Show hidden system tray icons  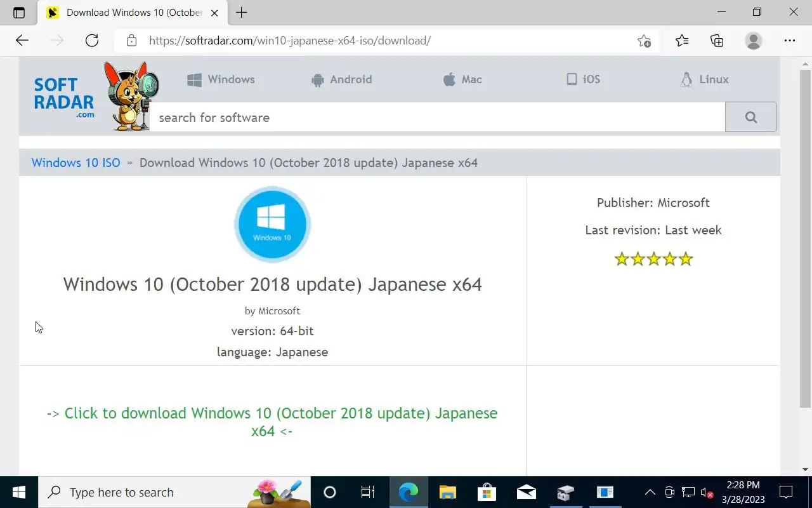pos(650,492)
